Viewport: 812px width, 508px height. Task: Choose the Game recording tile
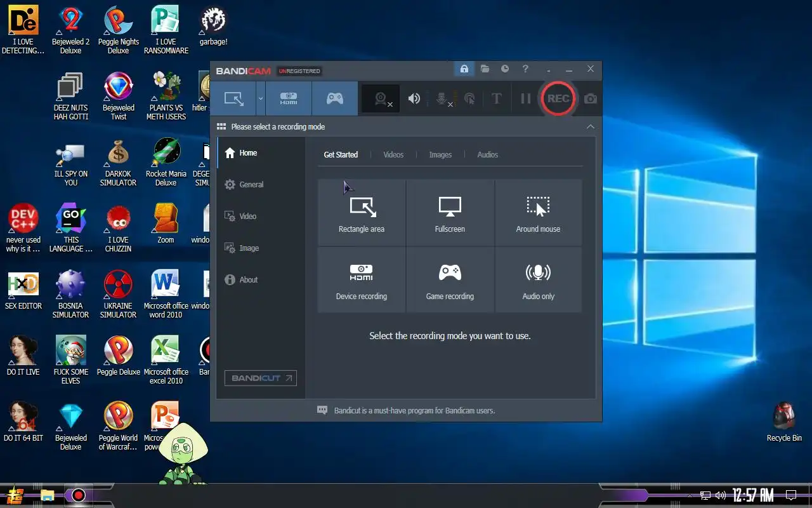tap(450, 280)
